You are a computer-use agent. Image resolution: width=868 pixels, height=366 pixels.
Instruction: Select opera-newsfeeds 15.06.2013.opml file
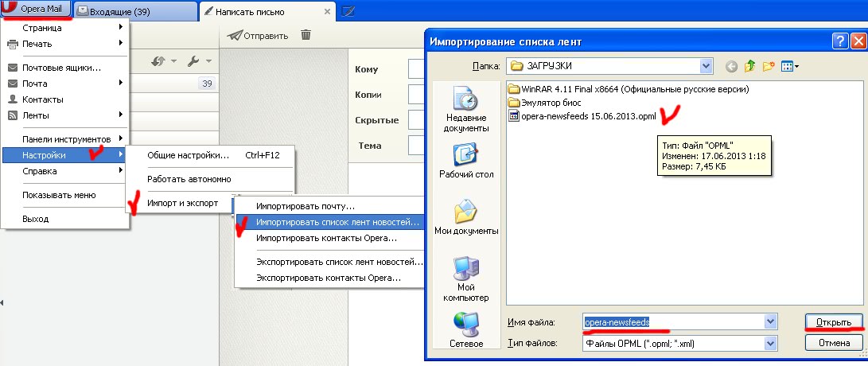[x=582, y=116]
